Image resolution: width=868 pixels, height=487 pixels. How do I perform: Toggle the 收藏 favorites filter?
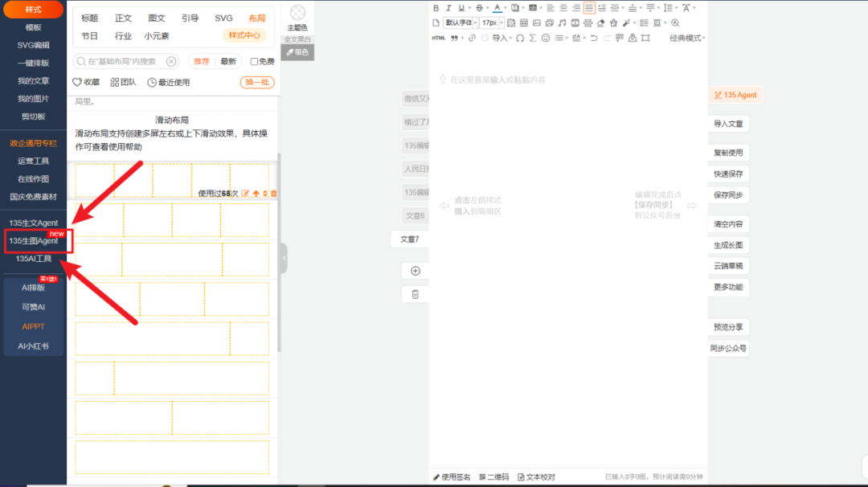[x=86, y=83]
